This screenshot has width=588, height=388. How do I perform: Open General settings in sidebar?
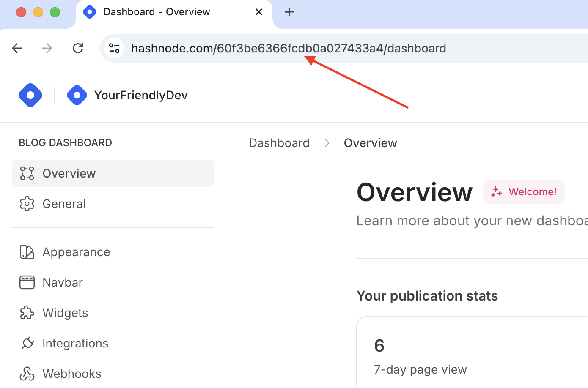113,204
